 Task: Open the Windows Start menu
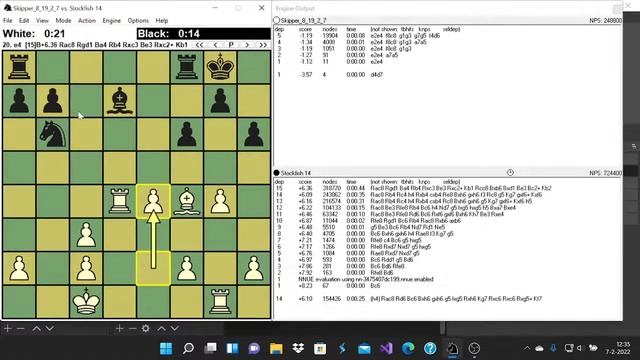[x=166, y=349]
